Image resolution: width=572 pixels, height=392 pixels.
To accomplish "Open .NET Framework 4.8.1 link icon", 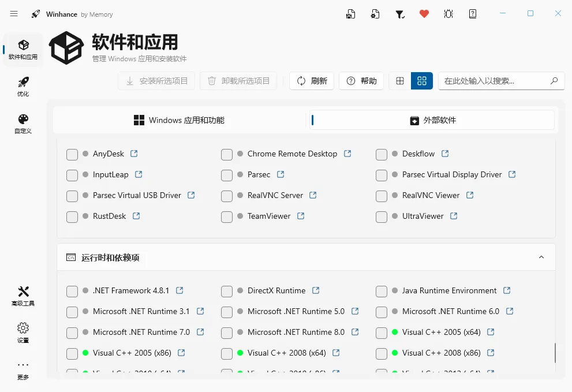I will (180, 290).
